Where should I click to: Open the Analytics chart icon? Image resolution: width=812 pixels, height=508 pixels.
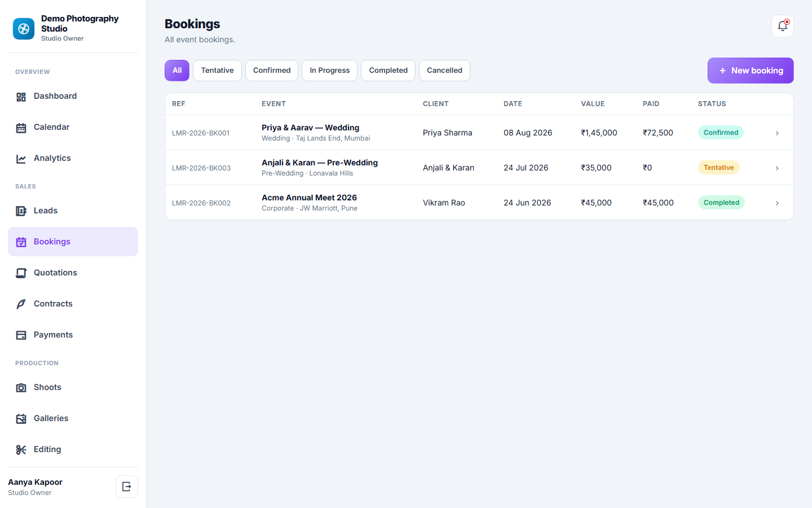pyautogui.click(x=21, y=159)
